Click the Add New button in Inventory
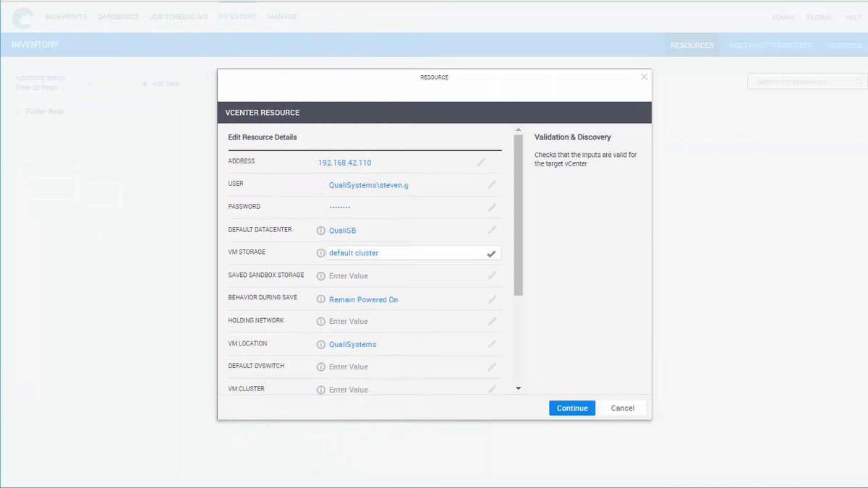 tap(161, 84)
